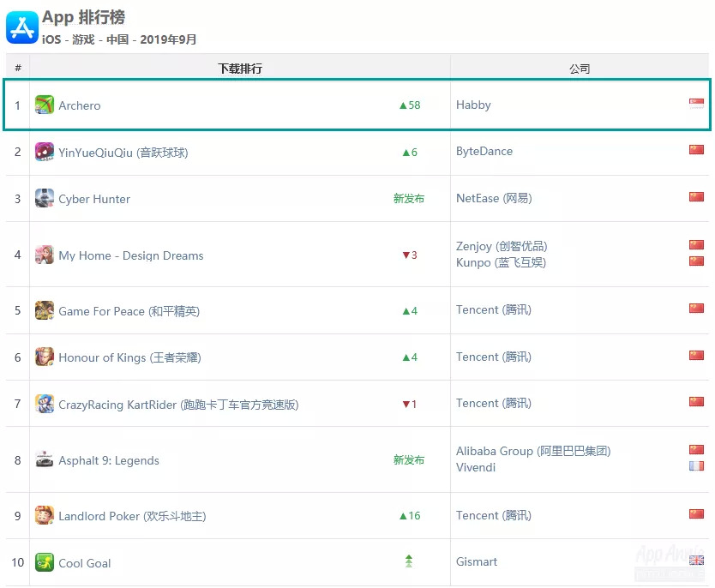
Task: Open the ByteDance company link
Action: [x=484, y=152]
